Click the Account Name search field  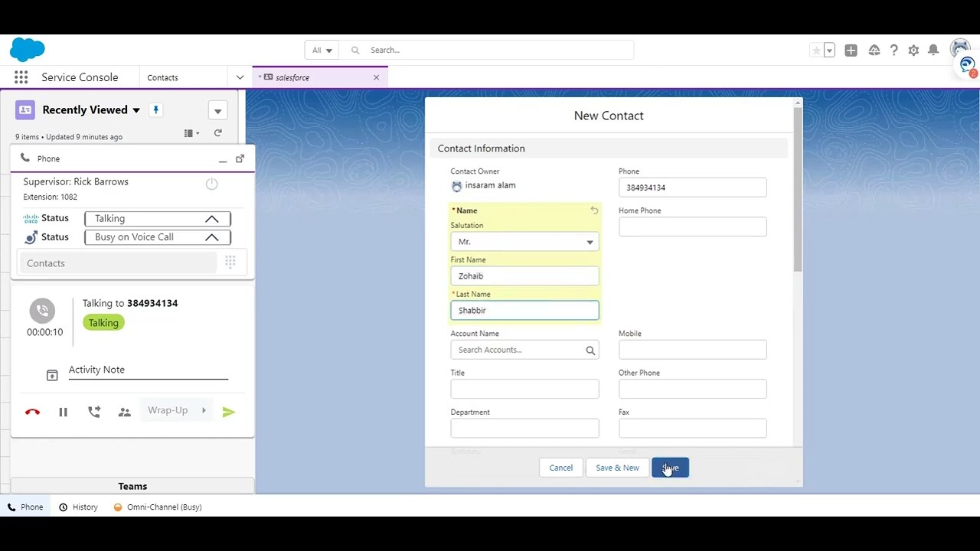[524, 350]
